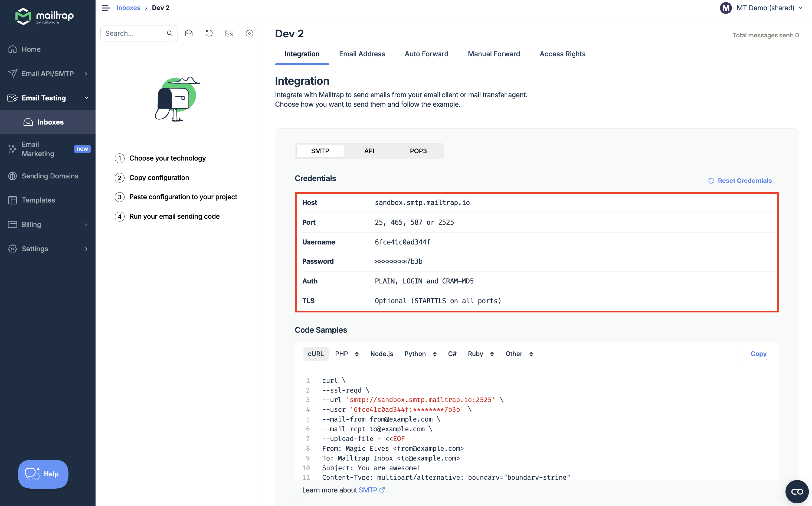Collapse the Email Testing section chevron
Viewport: 812px width, 506px height.
(x=86, y=98)
